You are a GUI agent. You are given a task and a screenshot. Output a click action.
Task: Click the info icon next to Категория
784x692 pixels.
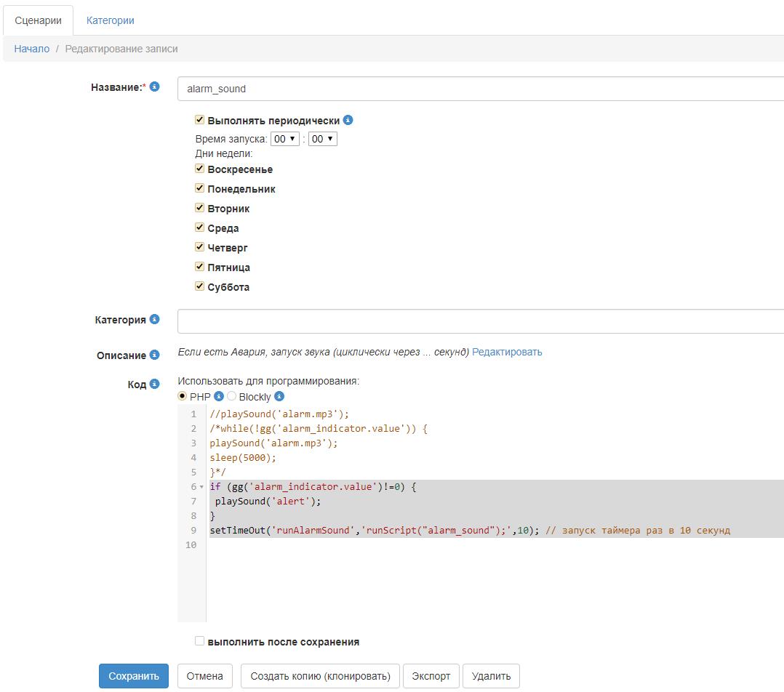click(x=154, y=319)
